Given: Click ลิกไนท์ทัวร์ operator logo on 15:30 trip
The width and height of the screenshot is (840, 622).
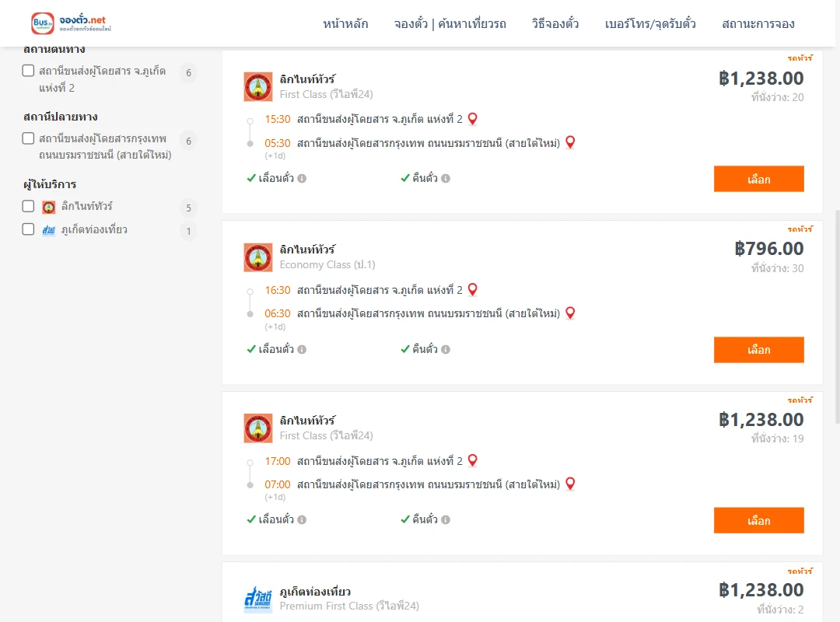Looking at the screenshot, I should [x=258, y=87].
